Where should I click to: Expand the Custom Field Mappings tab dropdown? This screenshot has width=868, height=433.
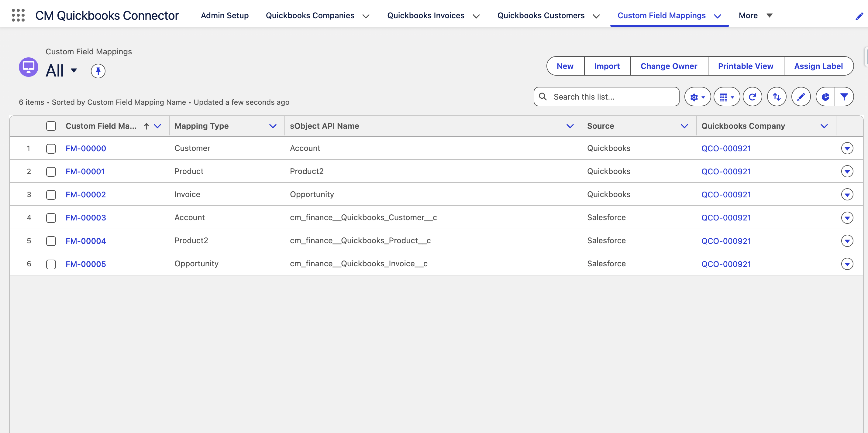[x=717, y=16]
